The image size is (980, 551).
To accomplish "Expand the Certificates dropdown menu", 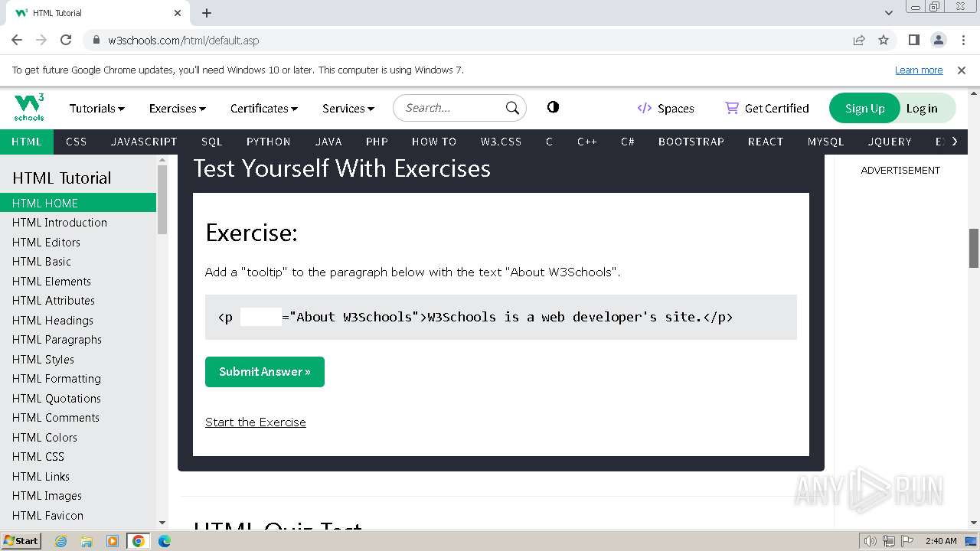I will pyautogui.click(x=264, y=109).
